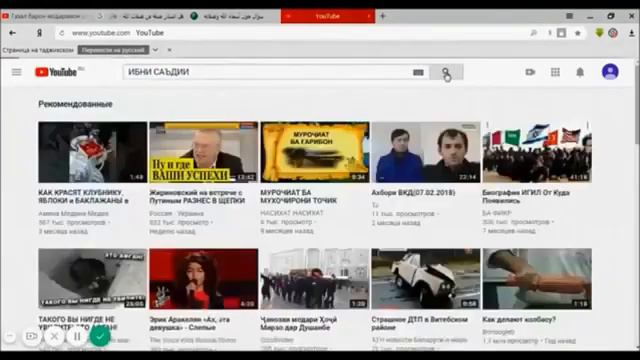
Task: Open channel "Россия · Украина"
Action: pyautogui.click(x=176, y=213)
